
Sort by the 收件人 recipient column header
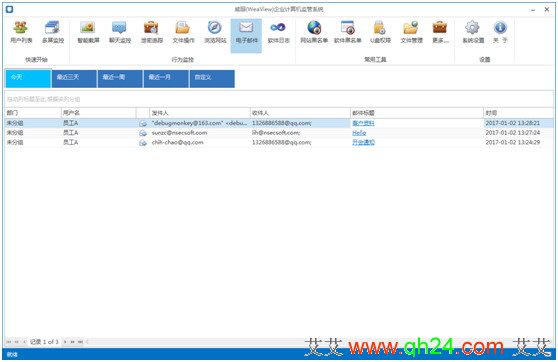click(300, 113)
